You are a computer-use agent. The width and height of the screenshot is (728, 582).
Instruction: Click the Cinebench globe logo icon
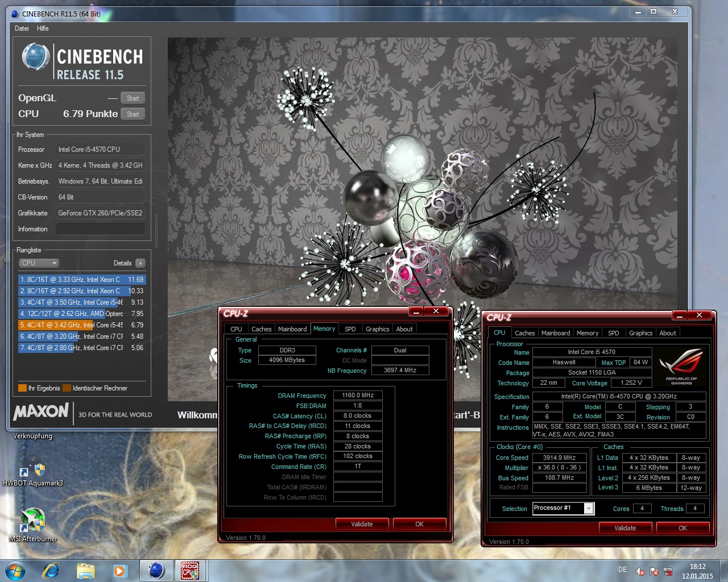tap(35, 57)
